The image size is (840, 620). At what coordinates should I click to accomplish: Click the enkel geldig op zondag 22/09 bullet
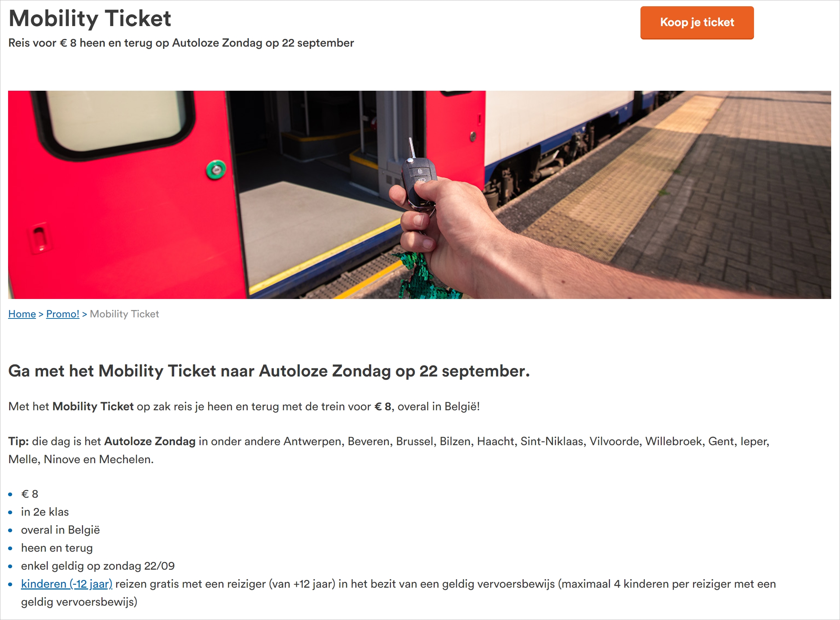98,566
